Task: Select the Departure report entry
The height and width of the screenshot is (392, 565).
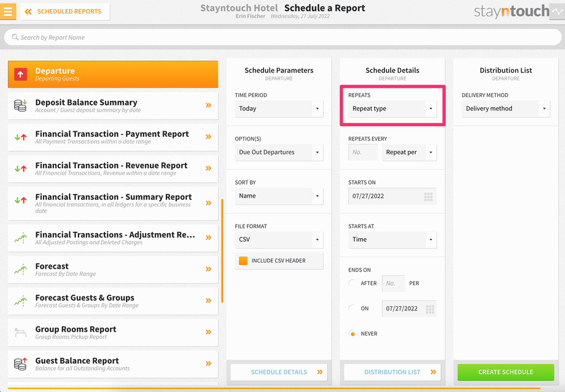Action: [x=113, y=74]
